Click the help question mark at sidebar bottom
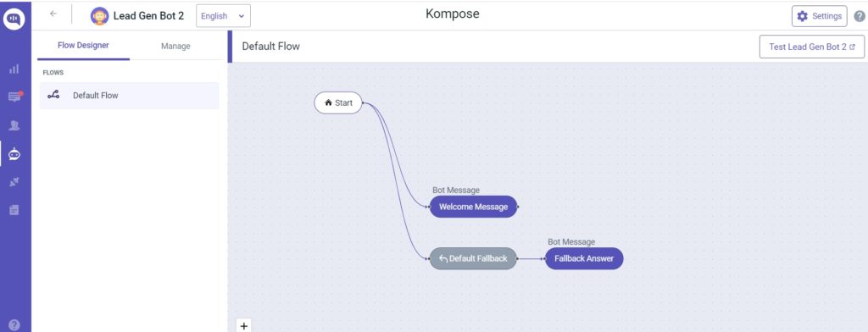 pyautogui.click(x=14, y=325)
